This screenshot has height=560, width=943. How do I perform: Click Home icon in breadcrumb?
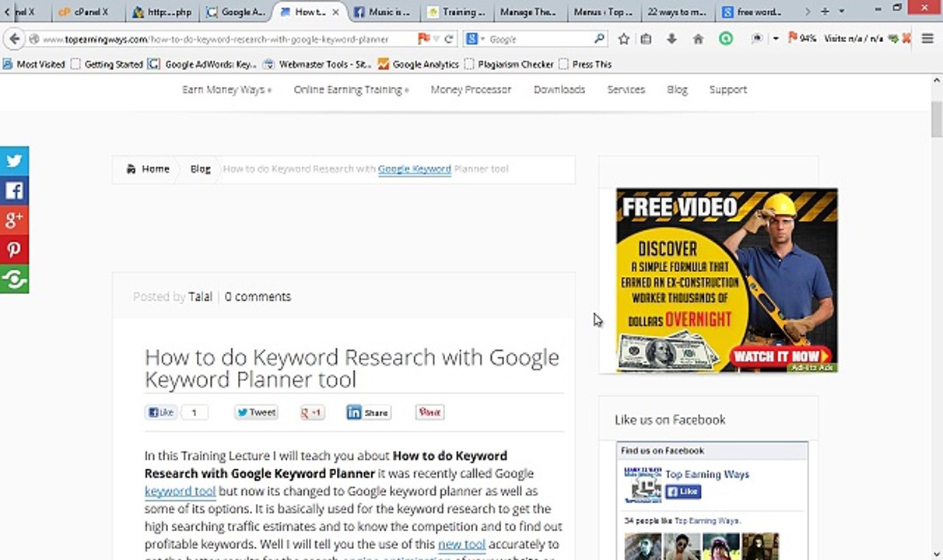coord(131,169)
